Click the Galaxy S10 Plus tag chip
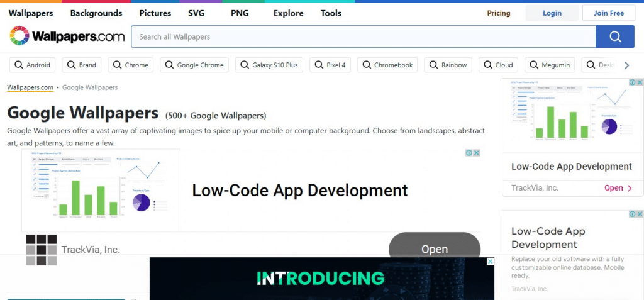The image size is (644, 300). click(x=269, y=65)
